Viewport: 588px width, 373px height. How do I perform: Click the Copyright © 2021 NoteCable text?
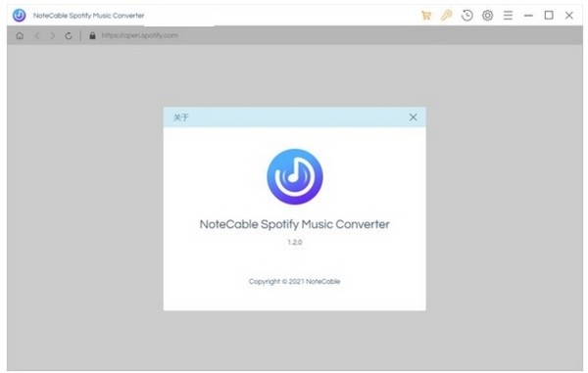294,281
